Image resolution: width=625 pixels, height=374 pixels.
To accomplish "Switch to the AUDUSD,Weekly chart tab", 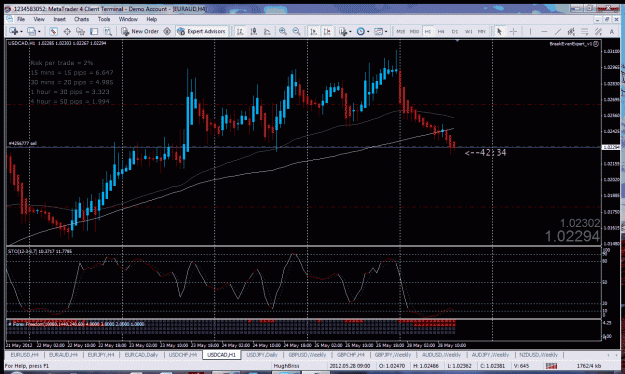I will point(441,354).
